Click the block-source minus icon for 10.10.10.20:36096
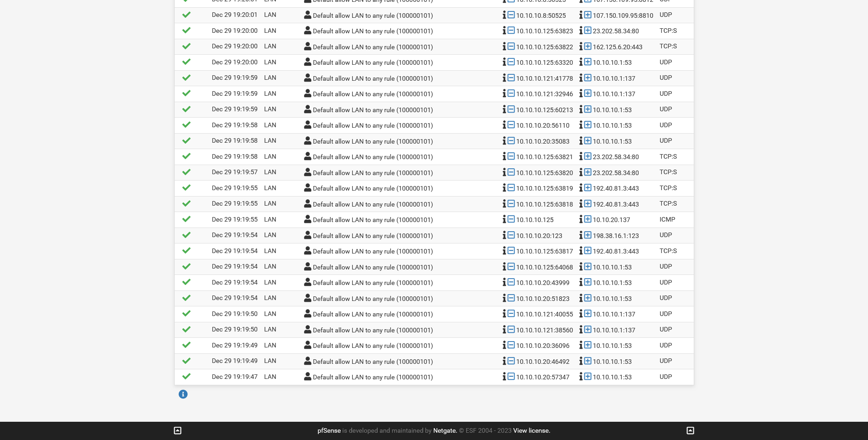 511,345
